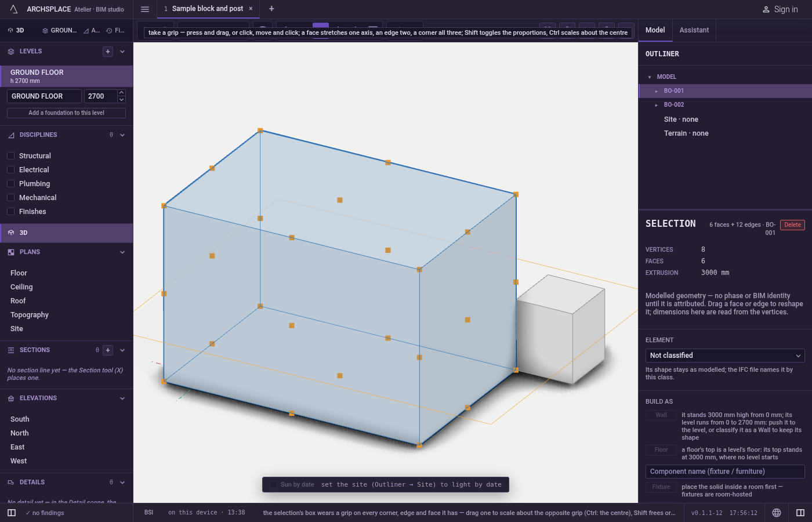The height and width of the screenshot is (522, 812).
Task: Toggle right panel icon in status bar
Action: pos(800,513)
